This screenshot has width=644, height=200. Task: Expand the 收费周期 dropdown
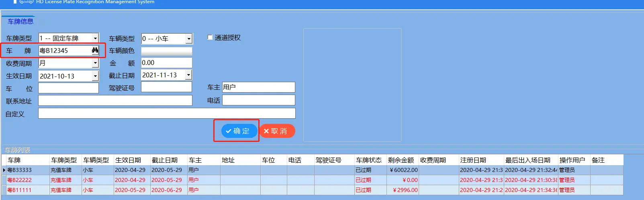coord(95,63)
